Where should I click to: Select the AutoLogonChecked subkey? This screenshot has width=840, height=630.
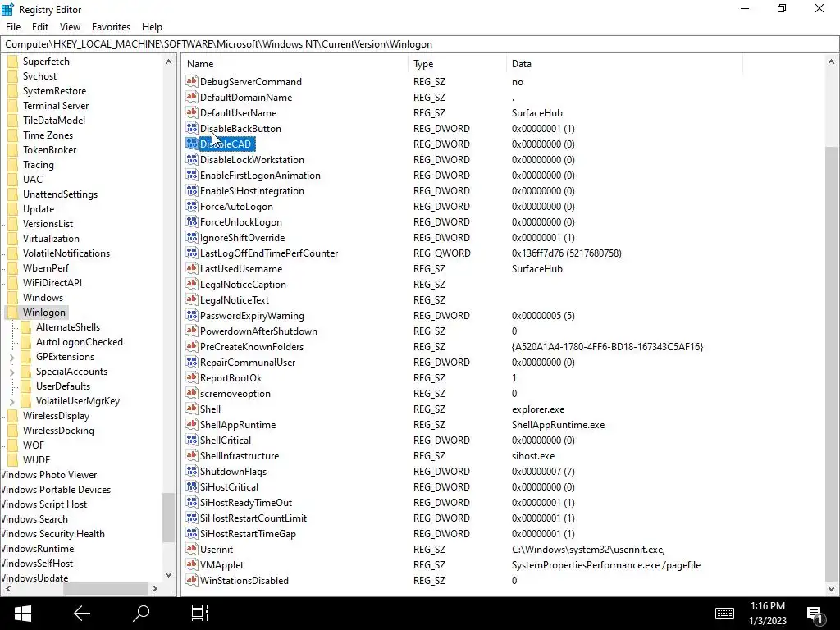click(80, 342)
